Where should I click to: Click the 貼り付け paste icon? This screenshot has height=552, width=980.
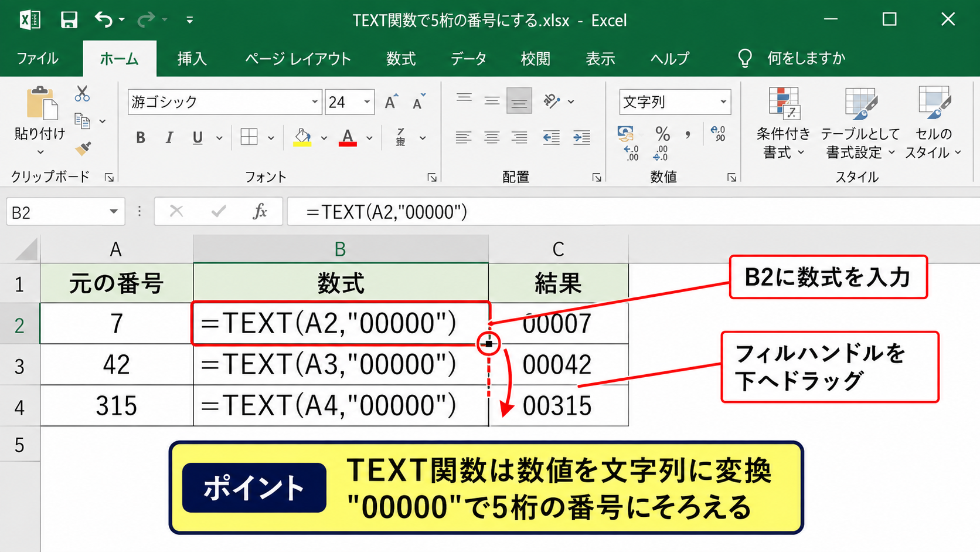[41, 104]
